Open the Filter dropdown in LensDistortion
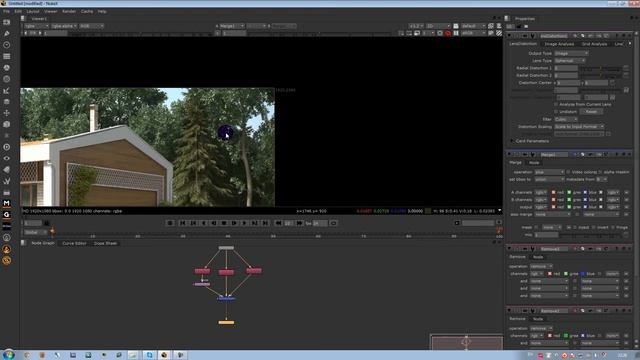 point(566,119)
